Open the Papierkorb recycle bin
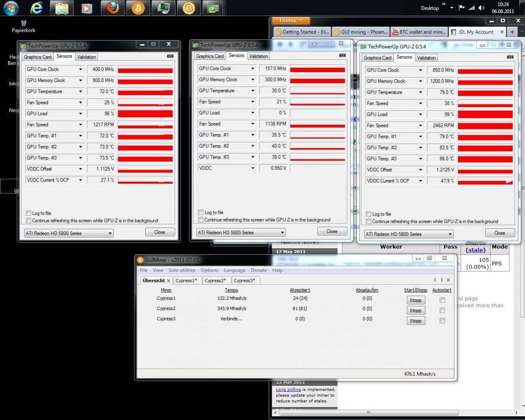 23,26
